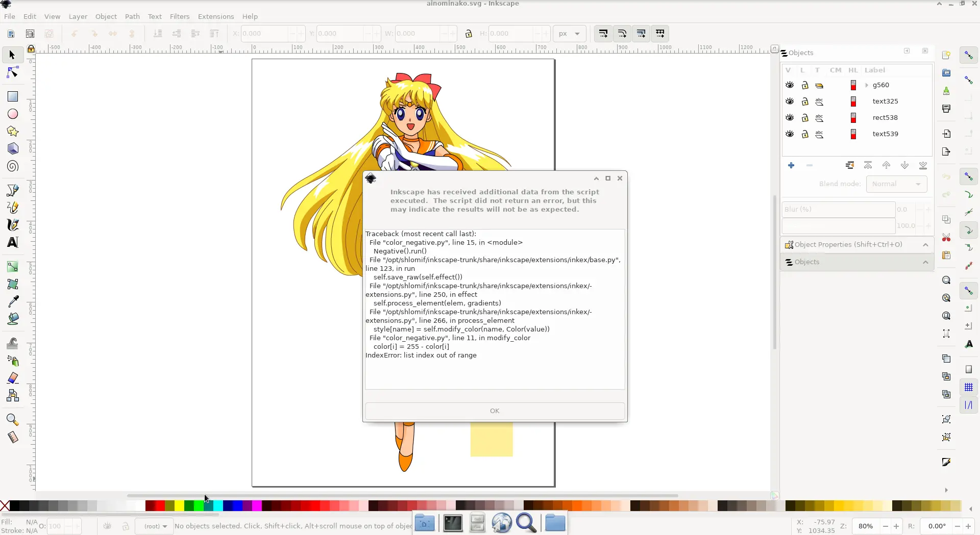Select the Bezier pen tool
Image resolution: width=980 pixels, height=535 pixels.
tap(12, 190)
